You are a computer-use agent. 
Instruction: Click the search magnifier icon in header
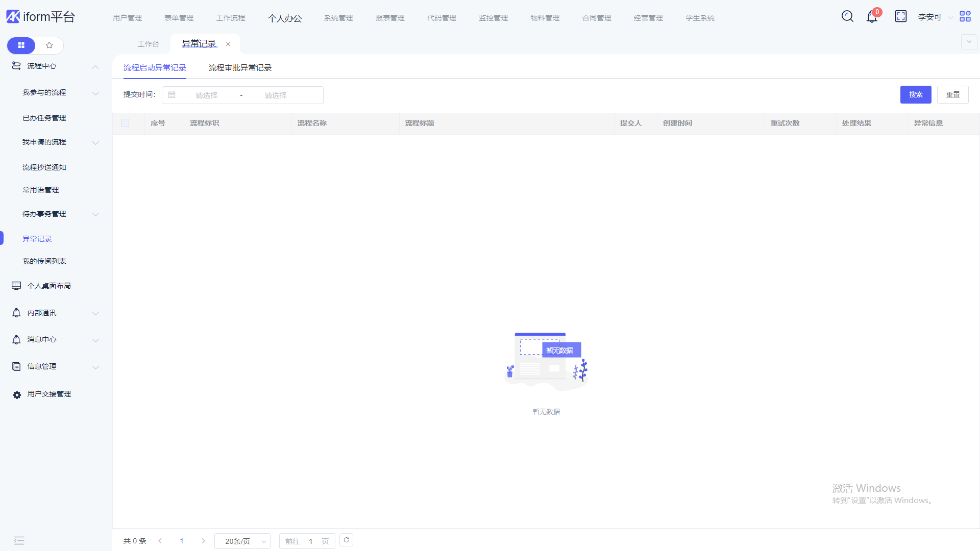click(x=847, y=16)
